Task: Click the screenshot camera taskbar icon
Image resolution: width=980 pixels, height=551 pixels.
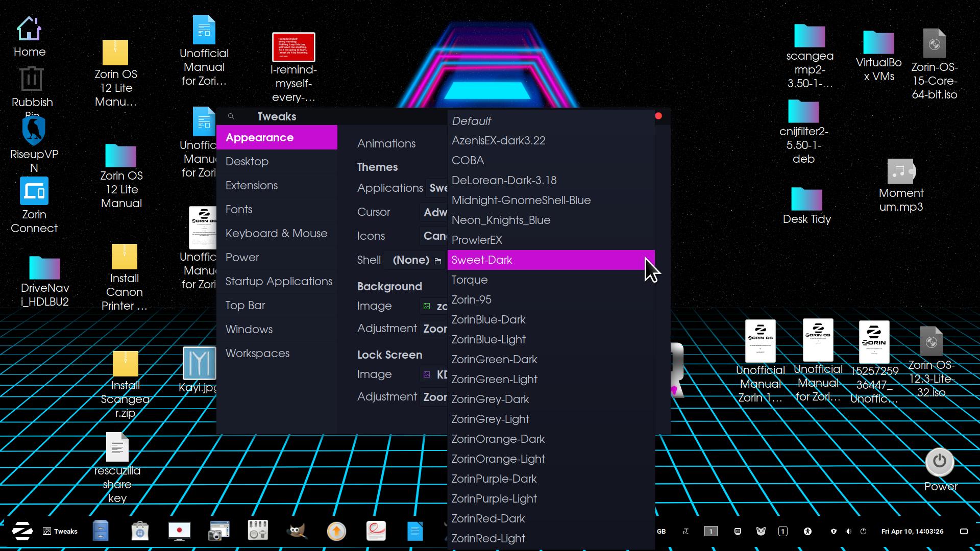Action: [219, 531]
